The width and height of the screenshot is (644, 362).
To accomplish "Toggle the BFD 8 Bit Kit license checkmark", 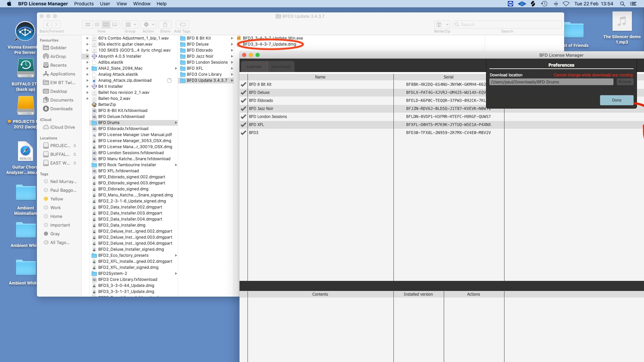I will coord(244,84).
